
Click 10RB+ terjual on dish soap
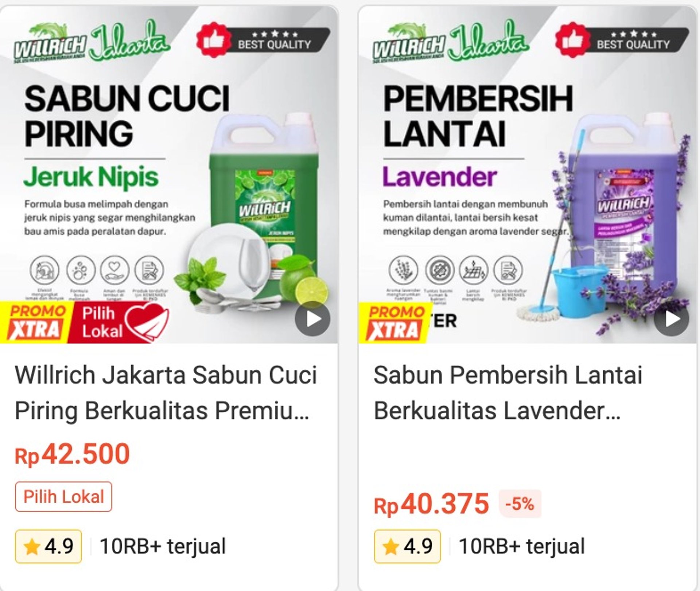(x=163, y=547)
